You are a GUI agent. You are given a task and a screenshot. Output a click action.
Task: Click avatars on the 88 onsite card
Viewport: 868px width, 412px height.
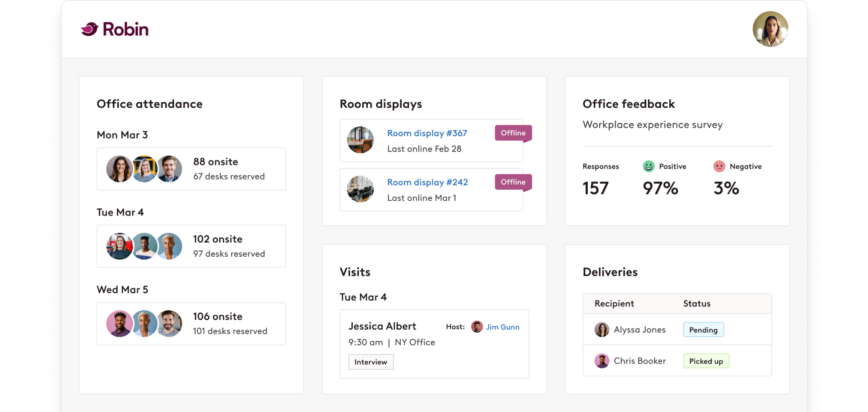[x=144, y=169]
